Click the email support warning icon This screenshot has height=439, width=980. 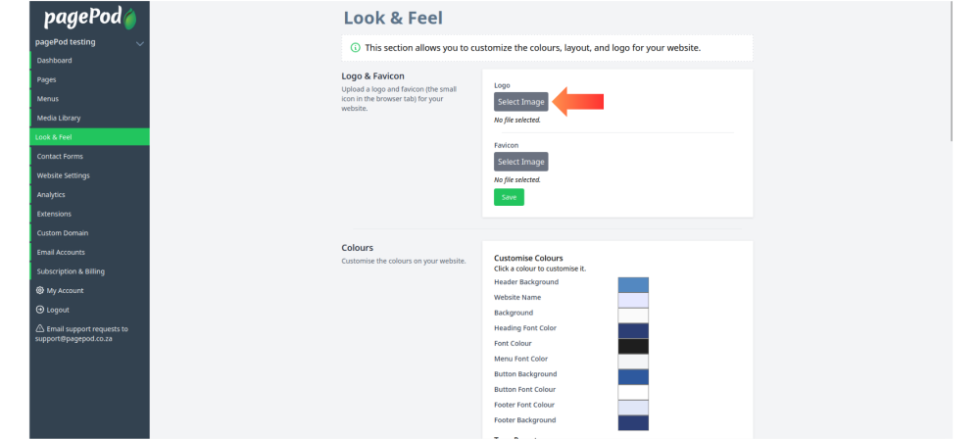40,328
